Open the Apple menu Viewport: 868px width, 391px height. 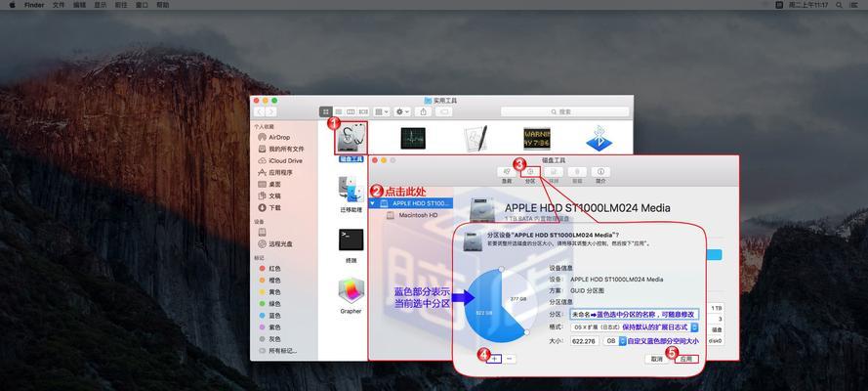pos(12,5)
